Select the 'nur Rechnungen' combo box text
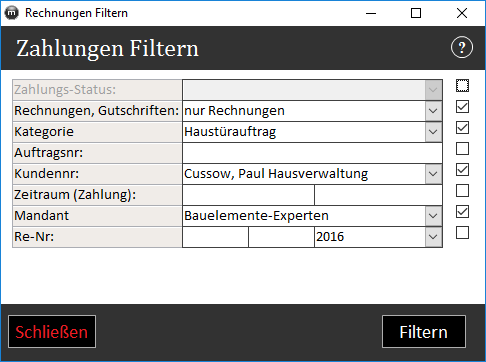Viewport: 486px width, 362px height. coord(234,111)
